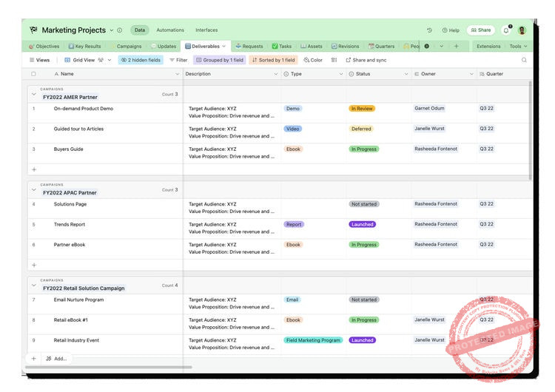Switch to the Key Results table tab

click(84, 47)
